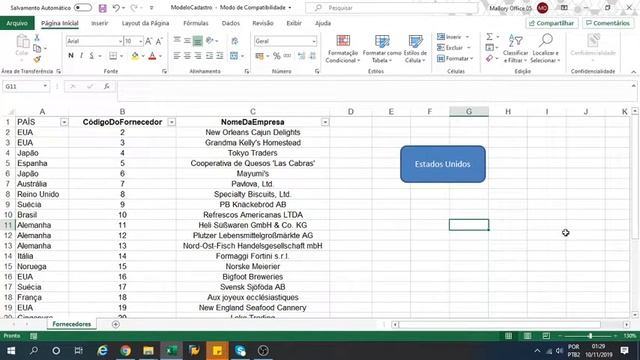Toggle Salvamento Automático switch
Image resolution: width=640 pixels, height=360 pixels.
pyautogui.click(x=83, y=8)
